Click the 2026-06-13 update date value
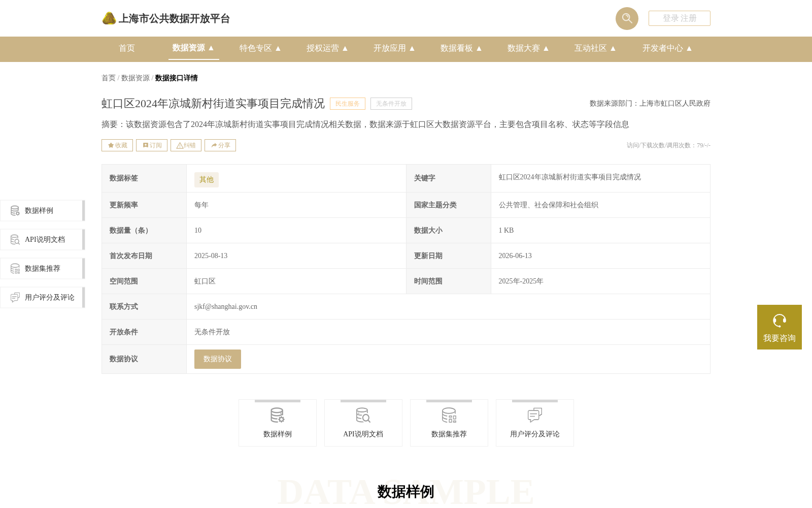Image resolution: width=812 pixels, height=508 pixels. pyautogui.click(x=515, y=256)
